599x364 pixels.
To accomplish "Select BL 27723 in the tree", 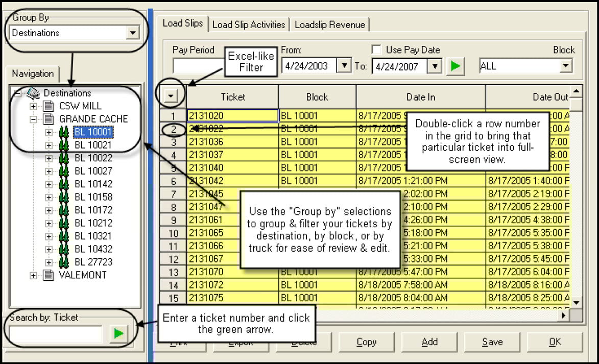I will pos(93,262).
